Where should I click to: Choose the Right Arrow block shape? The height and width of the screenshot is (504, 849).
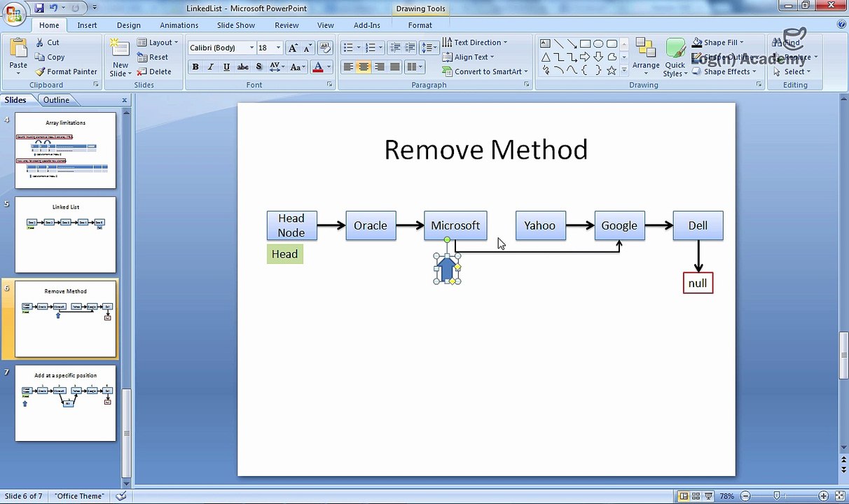tap(585, 57)
